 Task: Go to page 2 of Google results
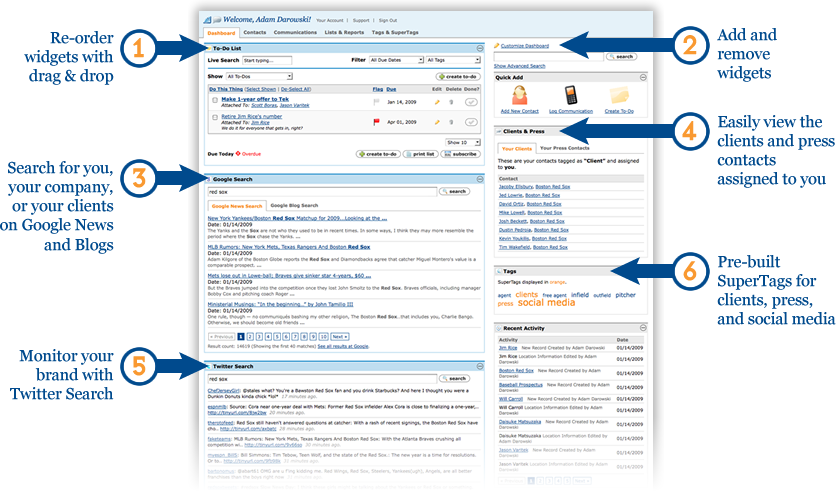pos(250,336)
